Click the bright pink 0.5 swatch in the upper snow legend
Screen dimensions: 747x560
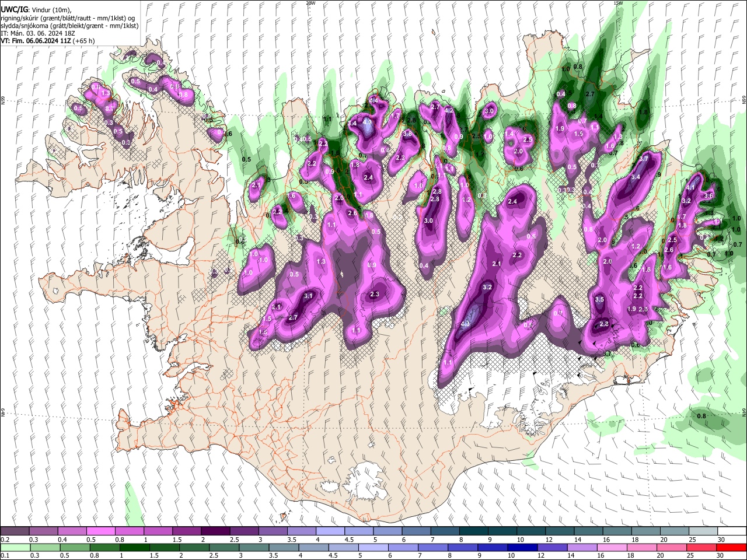click(100, 531)
